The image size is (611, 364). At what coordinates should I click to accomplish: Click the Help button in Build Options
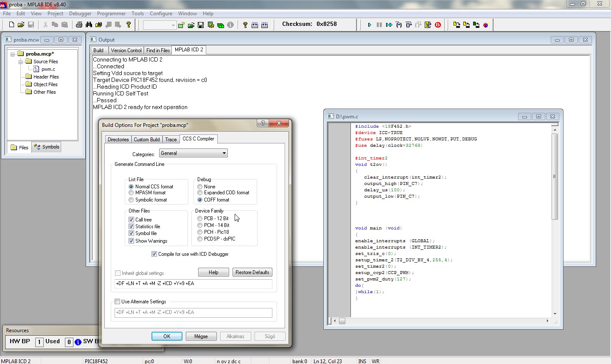click(x=213, y=272)
